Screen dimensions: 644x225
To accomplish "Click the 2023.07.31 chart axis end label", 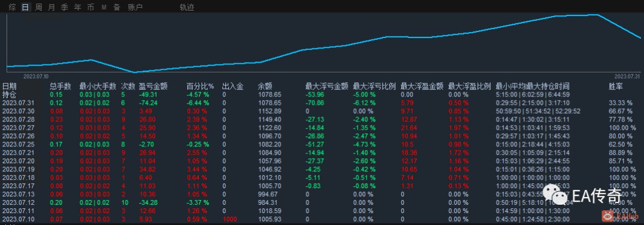I will pos(627,77).
